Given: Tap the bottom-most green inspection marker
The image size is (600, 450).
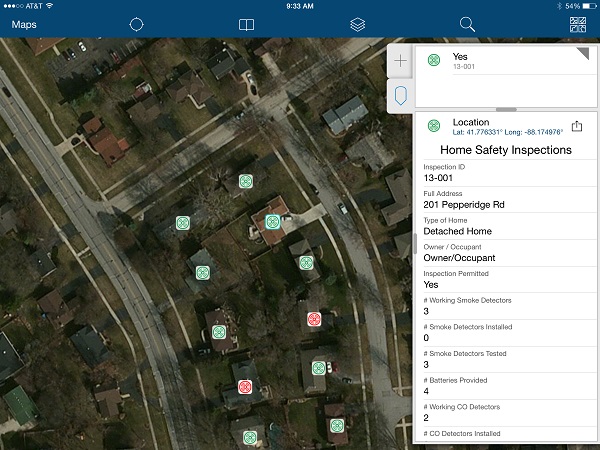Looking at the screenshot, I should [250, 437].
